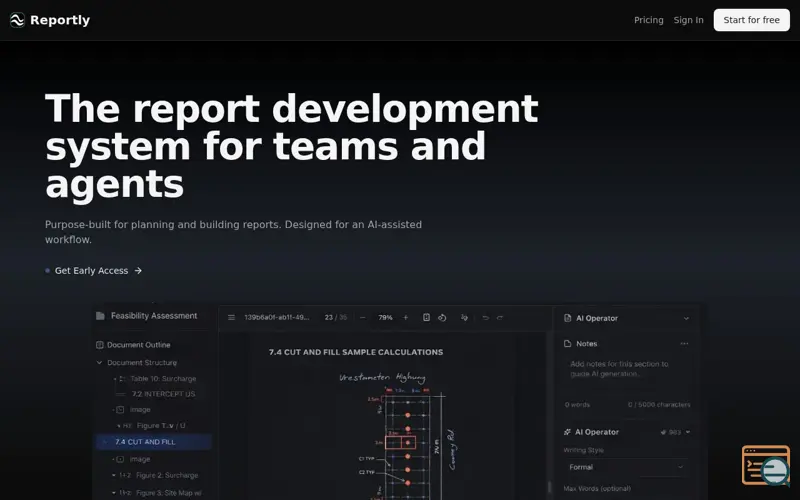
Task: Zoom in with the plus icon
Action: [406, 317]
